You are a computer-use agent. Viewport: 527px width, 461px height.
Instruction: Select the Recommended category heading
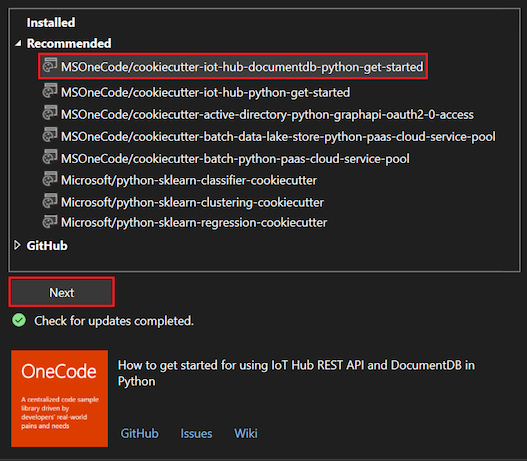coord(69,43)
